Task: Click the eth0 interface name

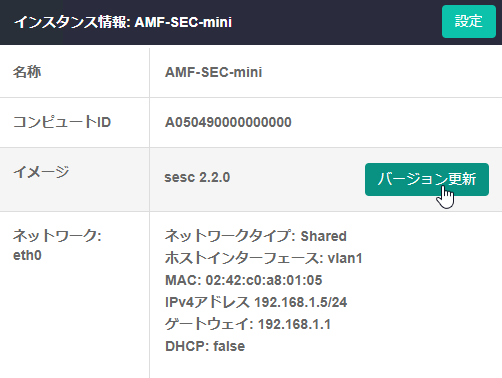Action: (27, 255)
